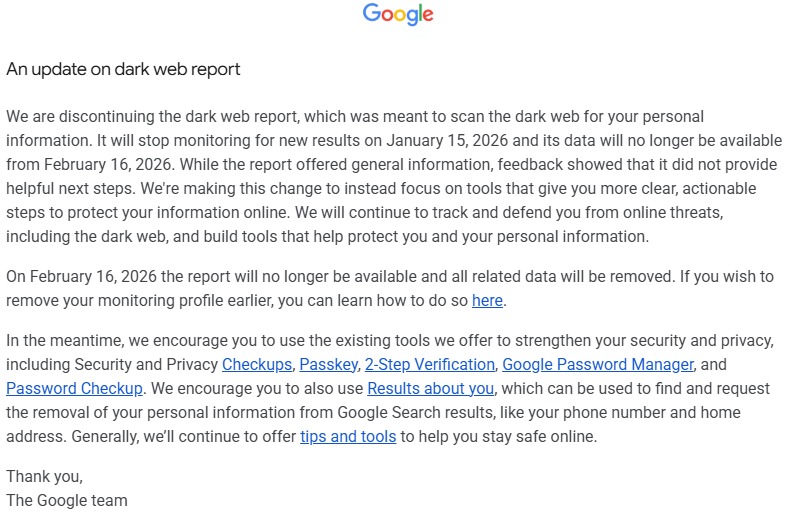Viewport: 788px width, 512px height.
Task: Follow the Passkey link
Action: (328, 365)
